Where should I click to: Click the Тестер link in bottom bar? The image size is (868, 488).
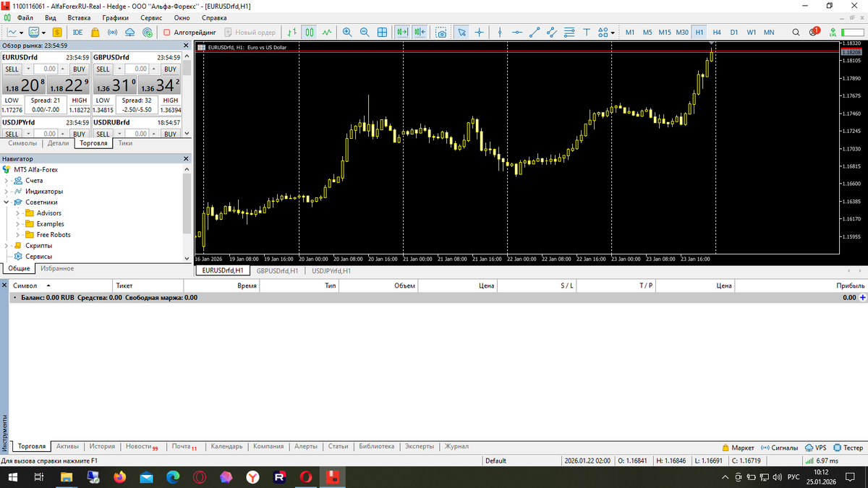[x=848, y=448]
